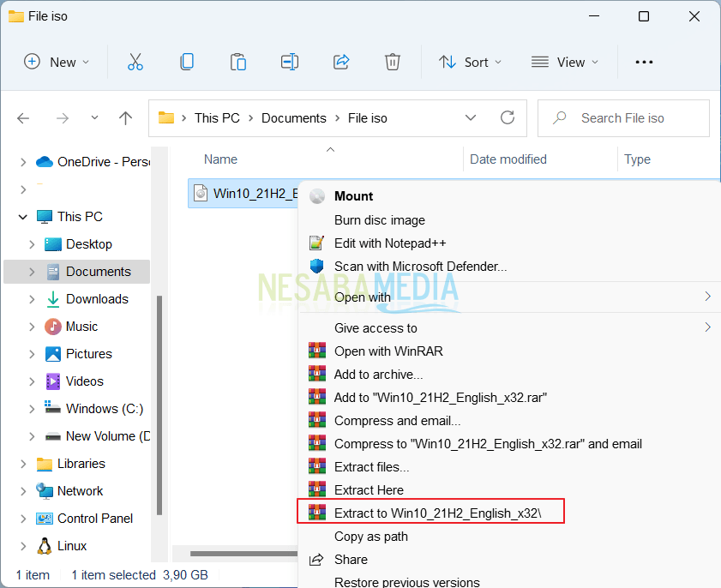Image resolution: width=721 pixels, height=588 pixels.
Task: Click the navigation pane vertical scrollbar
Action: (159, 405)
